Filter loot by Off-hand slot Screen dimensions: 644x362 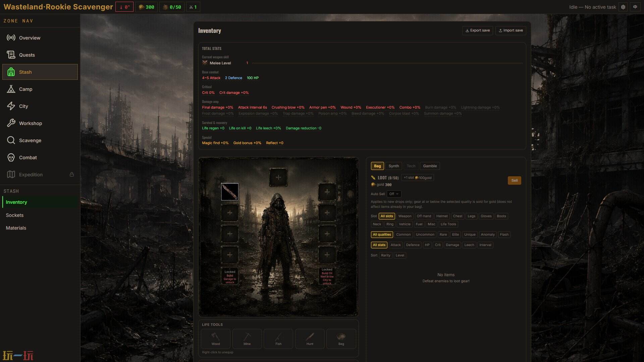point(424,216)
